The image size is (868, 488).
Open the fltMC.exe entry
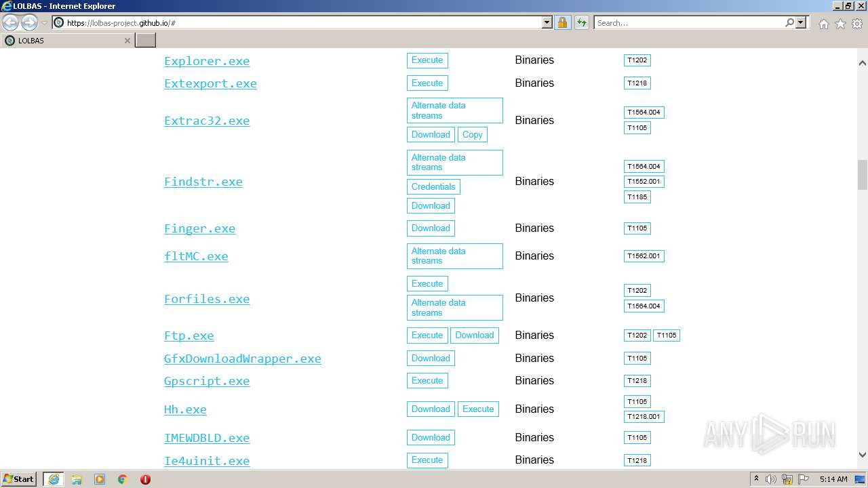[x=196, y=256]
